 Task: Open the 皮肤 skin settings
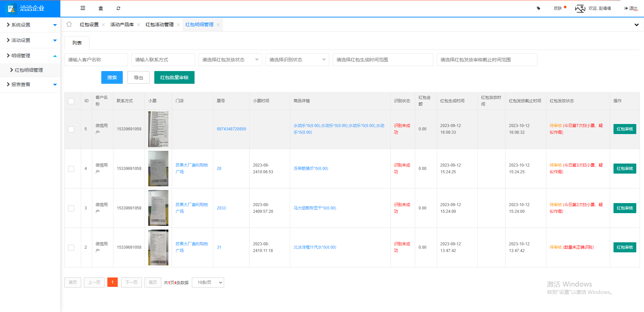click(557, 8)
